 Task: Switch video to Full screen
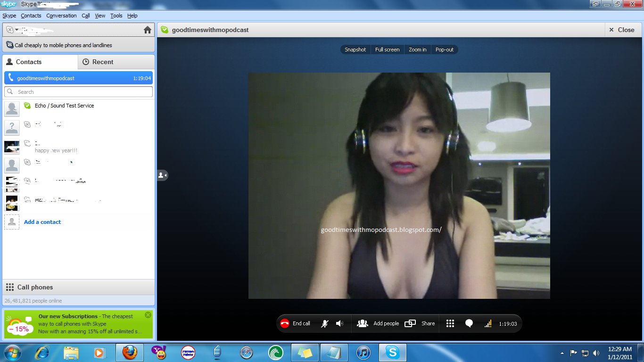point(387,49)
